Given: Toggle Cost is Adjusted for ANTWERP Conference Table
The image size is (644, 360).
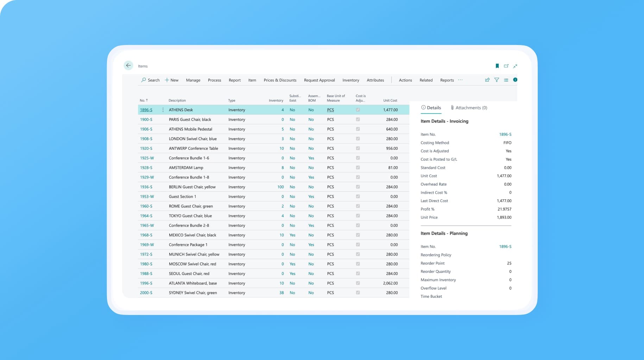Looking at the screenshot, I should pyautogui.click(x=358, y=148).
